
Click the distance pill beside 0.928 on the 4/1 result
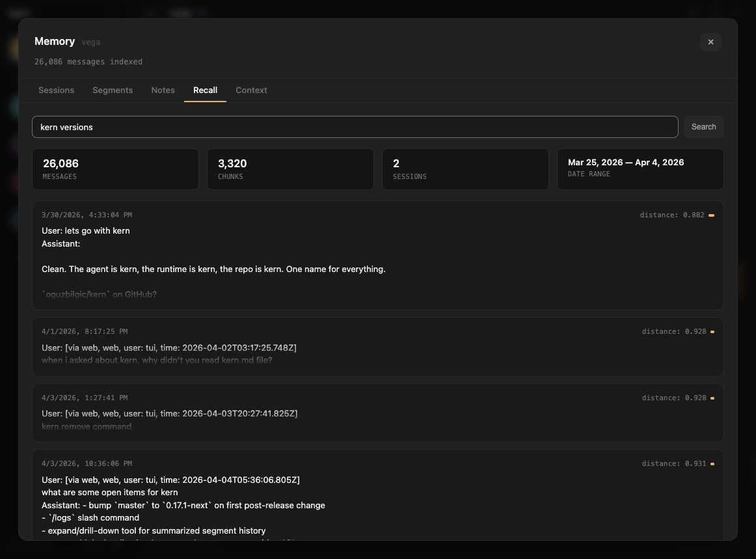[712, 331]
